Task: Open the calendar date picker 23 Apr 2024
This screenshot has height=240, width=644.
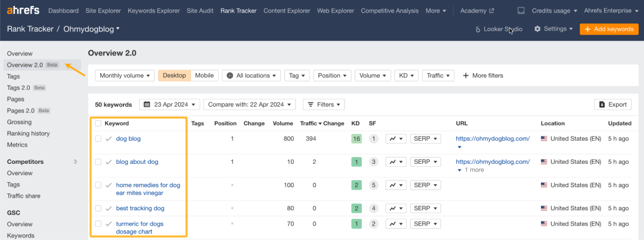Action: pyautogui.click(x=169, y=105)
